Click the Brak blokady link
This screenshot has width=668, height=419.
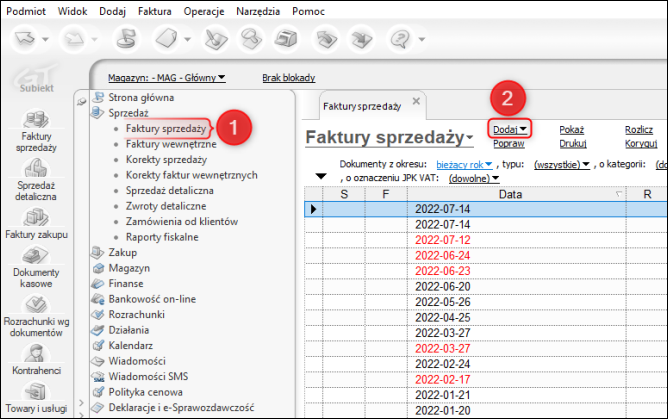288,78
